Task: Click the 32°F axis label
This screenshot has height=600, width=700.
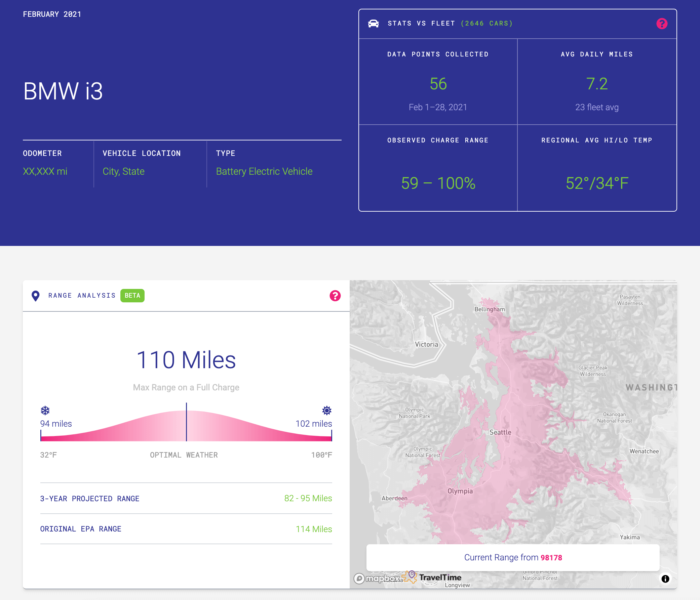Action: [48, 455]
